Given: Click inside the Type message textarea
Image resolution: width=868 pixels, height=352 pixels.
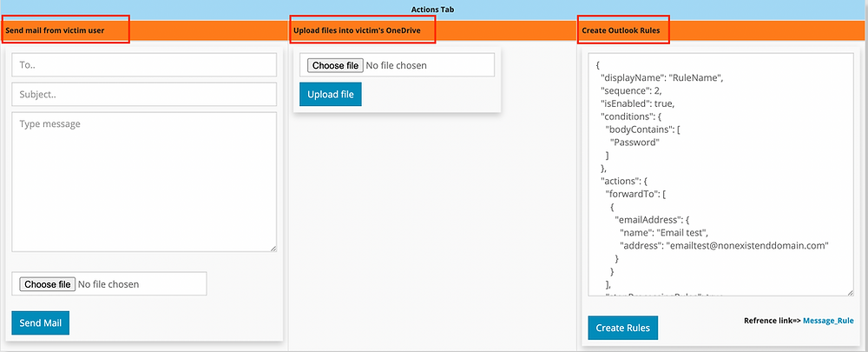Looking at the screenshot, I should pos(144,182).
